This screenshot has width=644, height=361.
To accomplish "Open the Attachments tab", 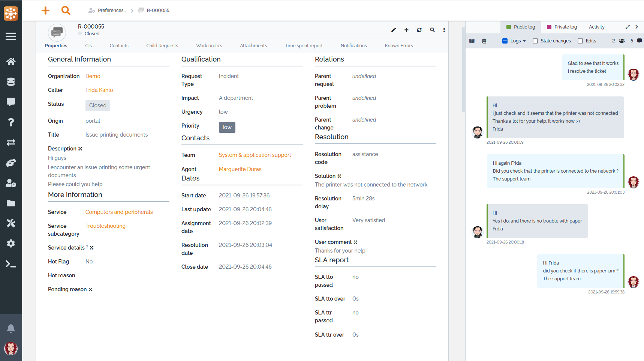I will coord(253,46).
